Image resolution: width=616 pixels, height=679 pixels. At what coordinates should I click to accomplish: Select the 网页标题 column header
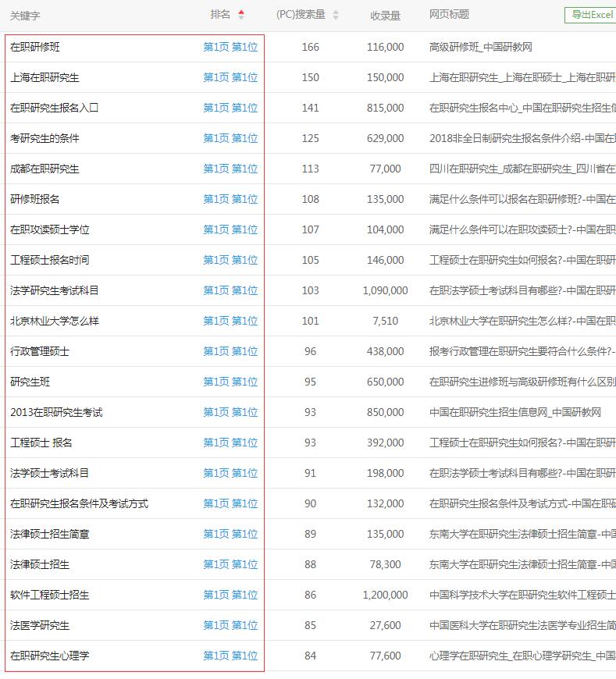(x=449, y=14)
